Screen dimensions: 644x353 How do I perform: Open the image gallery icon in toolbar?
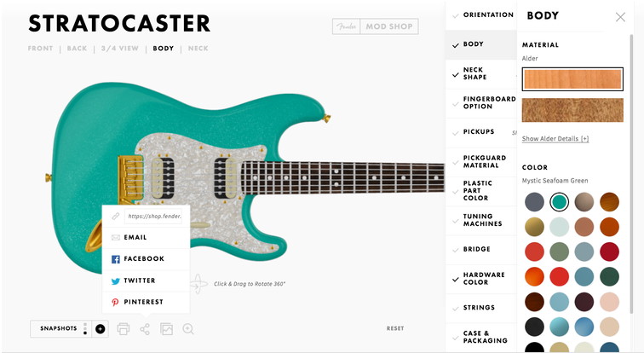(x=166, y=329)
